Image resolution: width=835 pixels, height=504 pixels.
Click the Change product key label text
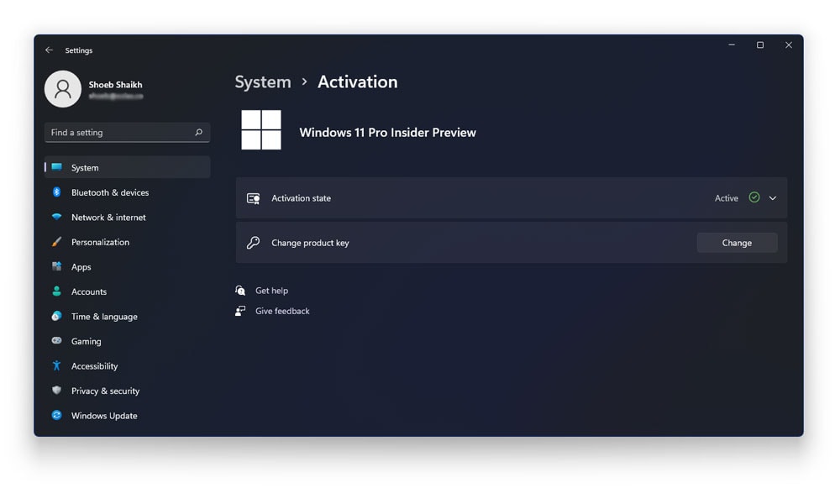pos(311,243)
